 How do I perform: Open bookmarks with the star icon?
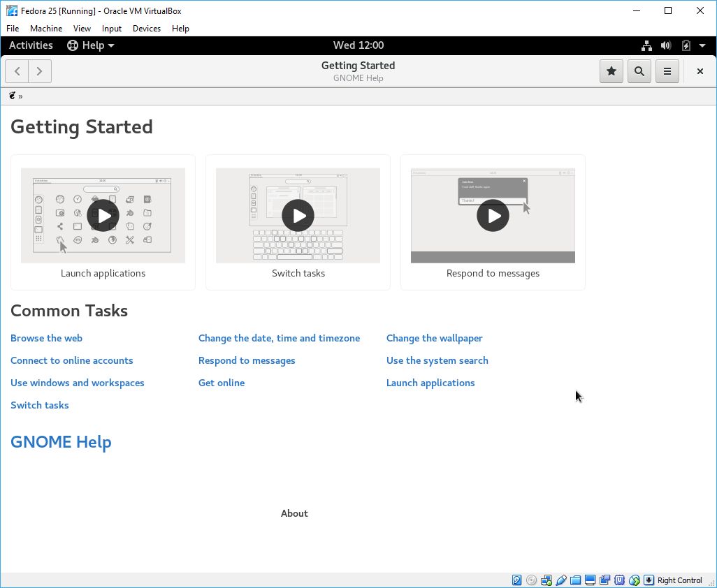click(611, 71)
